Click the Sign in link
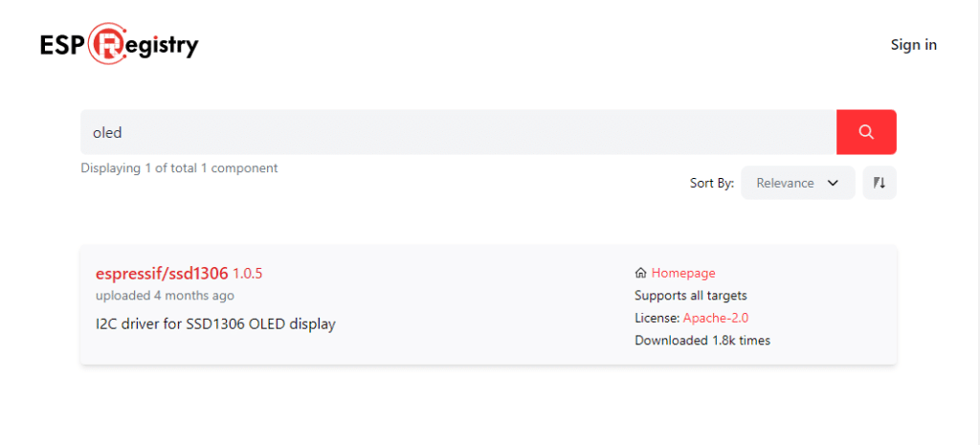980x445 pixels. (913, 45)
